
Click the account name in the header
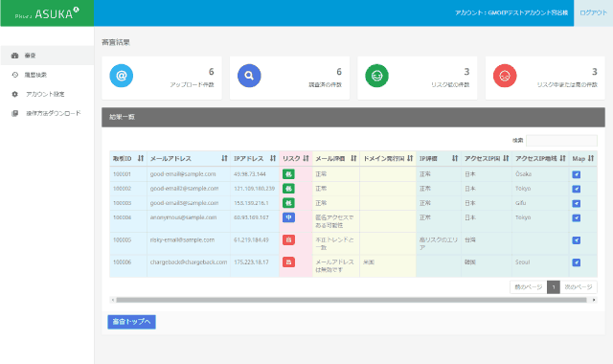(x=511, y=12)
